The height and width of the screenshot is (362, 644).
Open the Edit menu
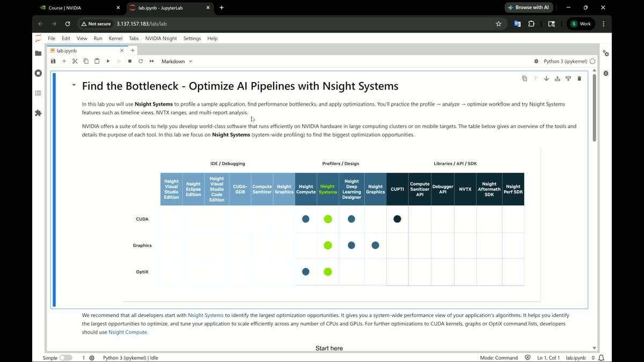point(66,39)
